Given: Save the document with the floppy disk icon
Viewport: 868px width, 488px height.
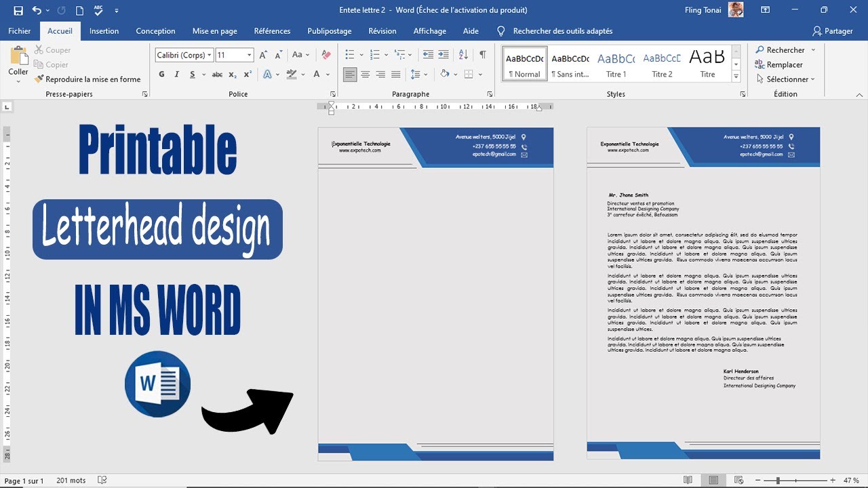Looking at the screenshot, I should (18, 10).
